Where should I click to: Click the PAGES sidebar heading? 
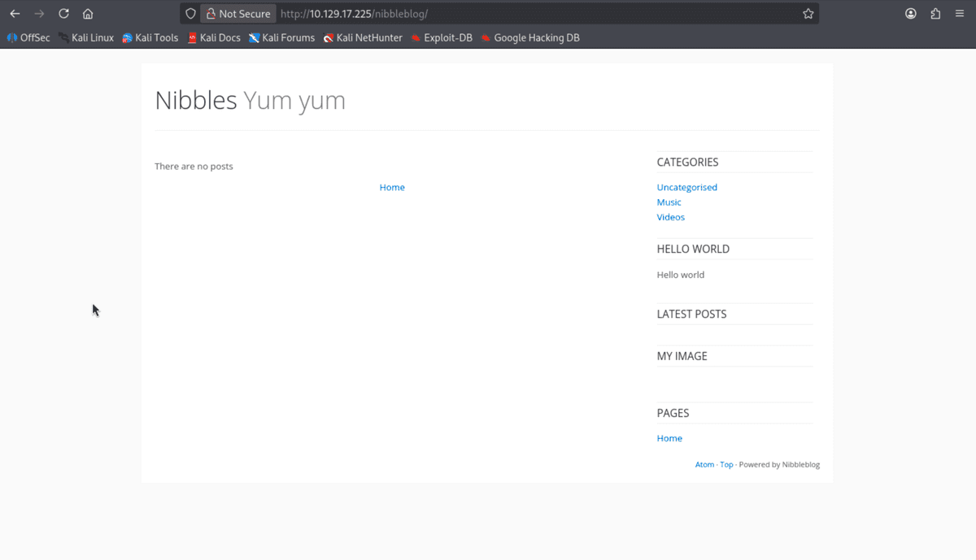(673, 413)
